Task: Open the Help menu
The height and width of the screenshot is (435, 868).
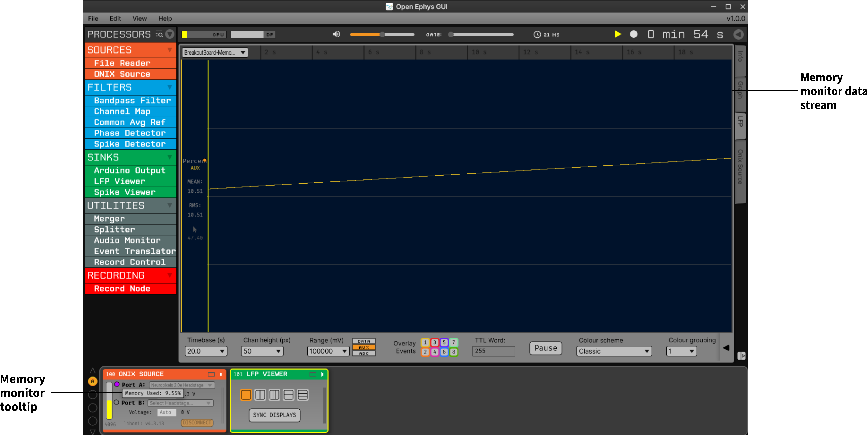Action: pos(165,19)
